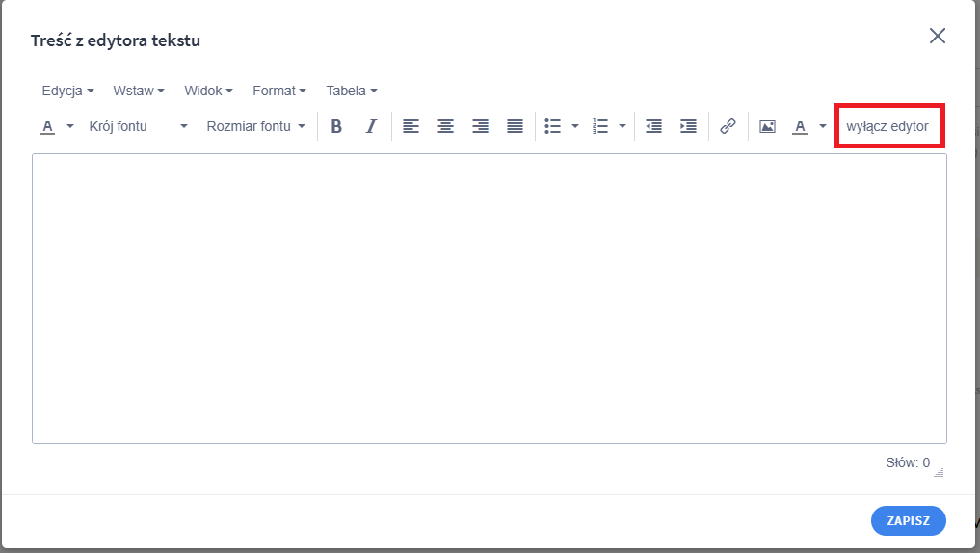Increase the indent
This screenshot has width=980, height=553.
[688, 126]
